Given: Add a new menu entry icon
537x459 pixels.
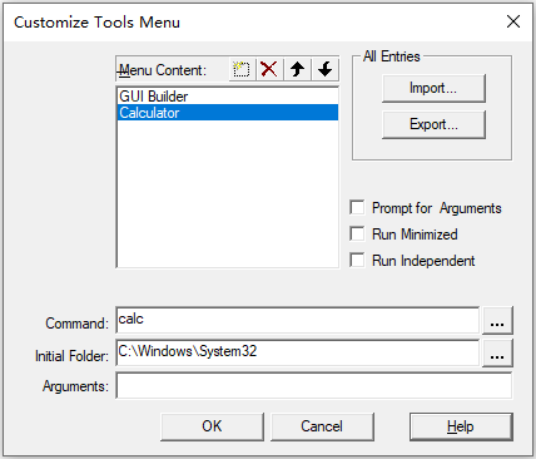Looking at the screenshot, I should [242, 70].
